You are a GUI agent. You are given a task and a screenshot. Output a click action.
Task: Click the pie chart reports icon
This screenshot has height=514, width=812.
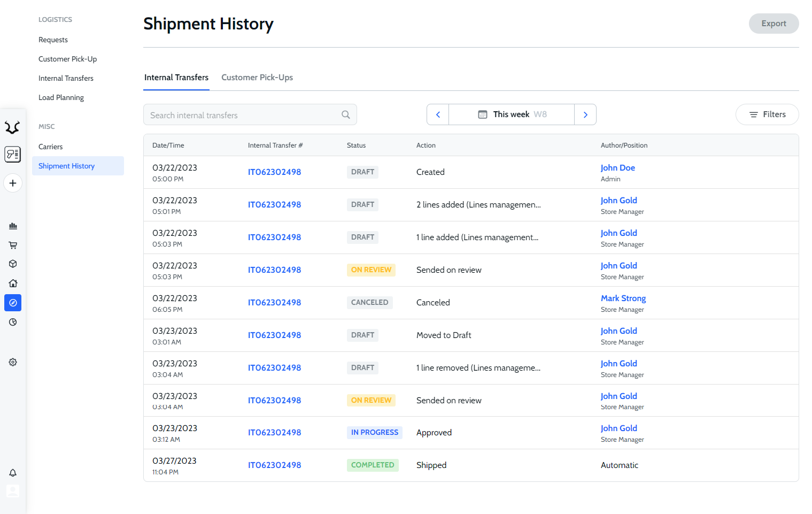[x=13, y=322]
